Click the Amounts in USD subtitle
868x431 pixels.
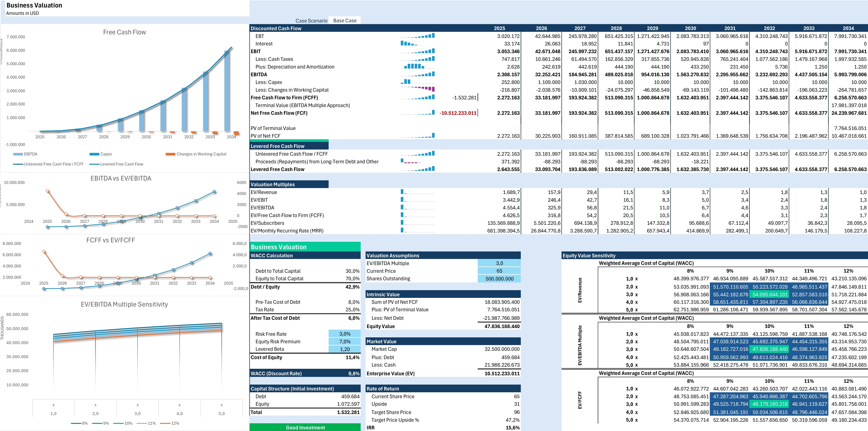click(x=22, y=13)
